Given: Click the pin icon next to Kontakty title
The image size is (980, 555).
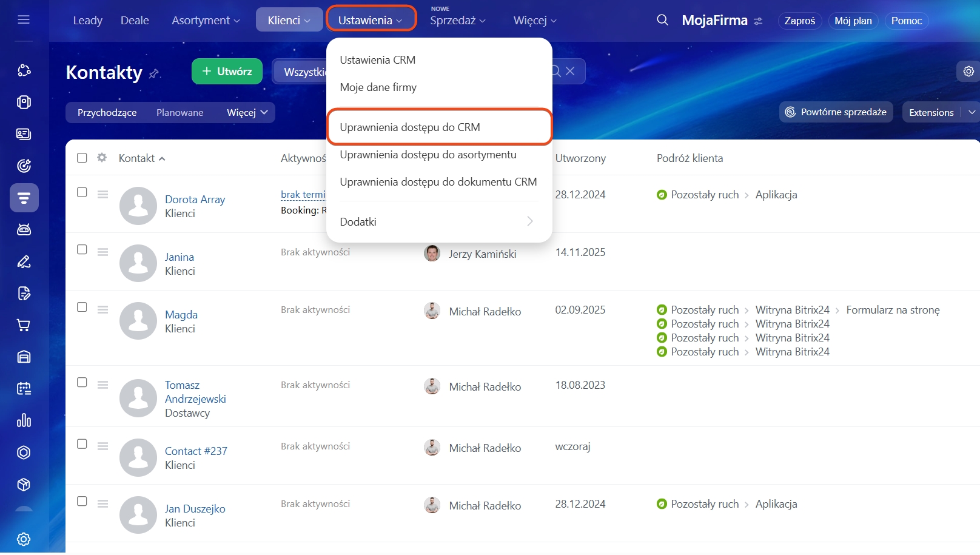Looking at the screenshot, I should 154,73.
